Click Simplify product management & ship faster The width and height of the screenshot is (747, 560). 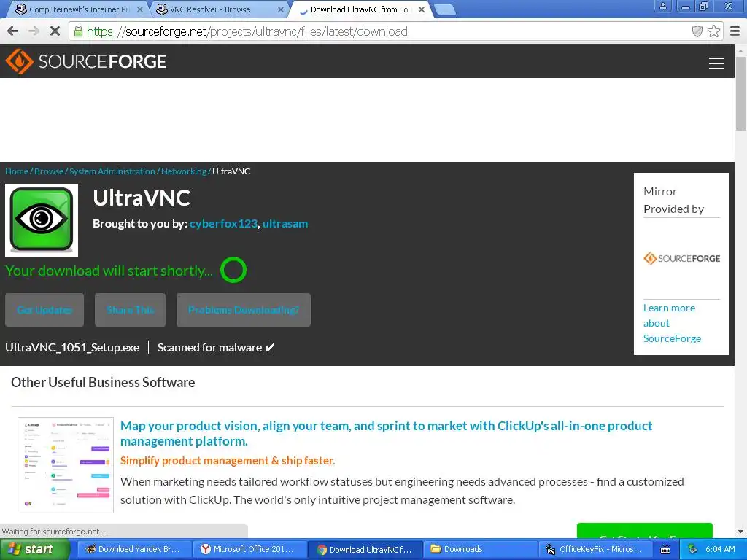click(x=228, y=461)
